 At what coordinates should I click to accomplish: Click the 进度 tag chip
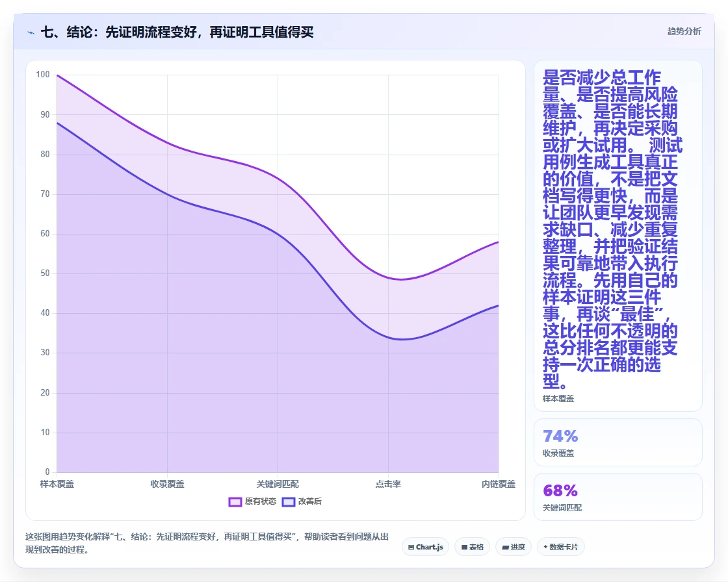pos(513,547)
